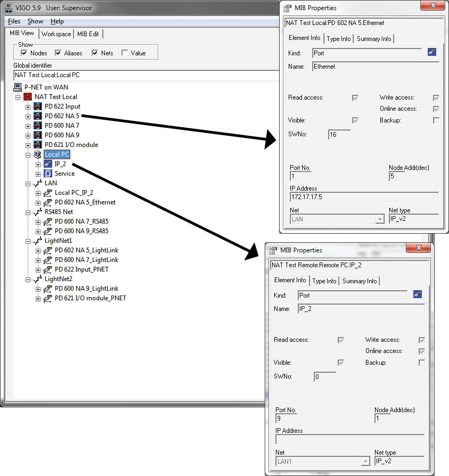The height and width of the screenshot is (476, 449).
Task: Toggle Write access in Ethernet properties window
Action: (436, 98)
